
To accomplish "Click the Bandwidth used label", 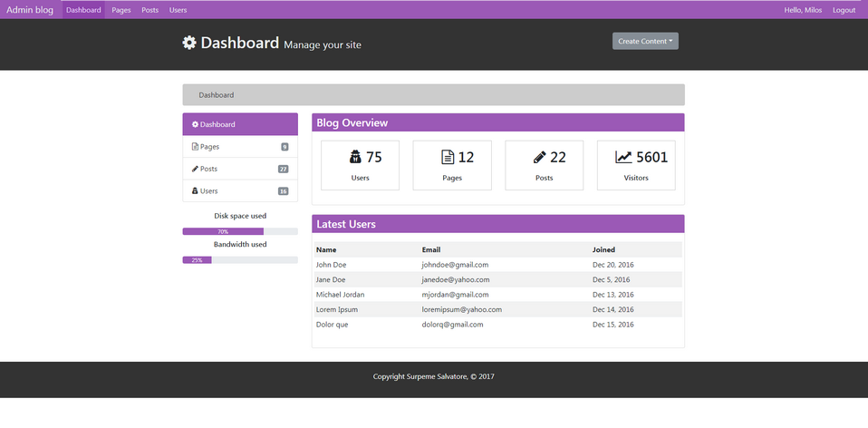I will pyautogui.click(x=240, y=244).
